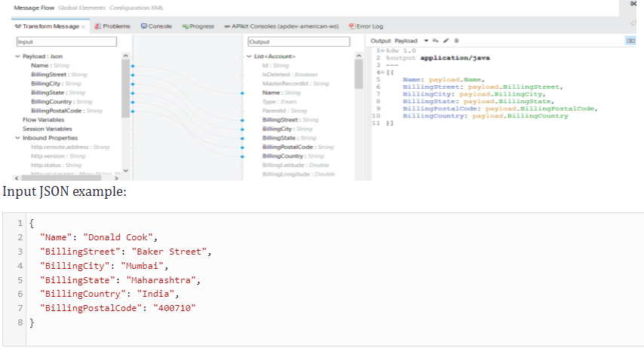The image size is (644, 354).
Task: Select output field BillingState
Action: (x=289, y=138)
